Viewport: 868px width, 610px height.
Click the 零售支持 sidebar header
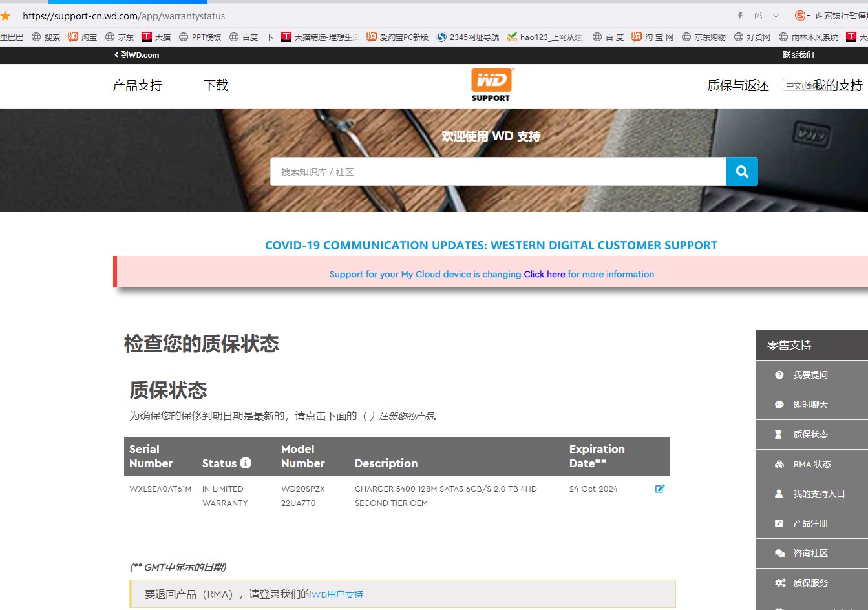coord(812,345)
